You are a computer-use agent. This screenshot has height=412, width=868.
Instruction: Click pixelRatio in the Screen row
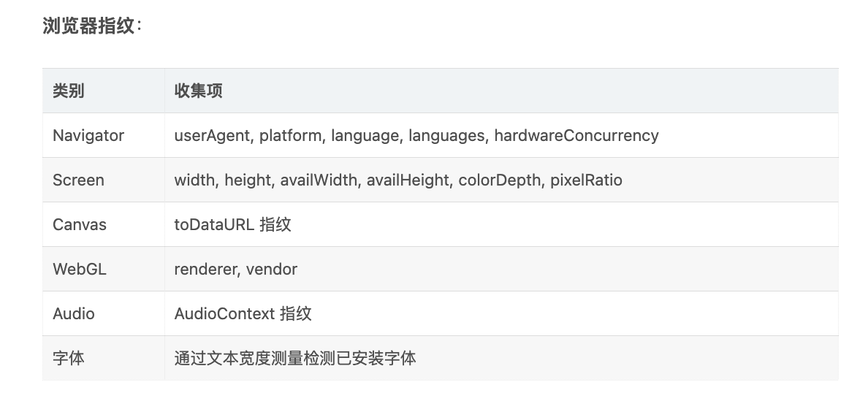586,180
